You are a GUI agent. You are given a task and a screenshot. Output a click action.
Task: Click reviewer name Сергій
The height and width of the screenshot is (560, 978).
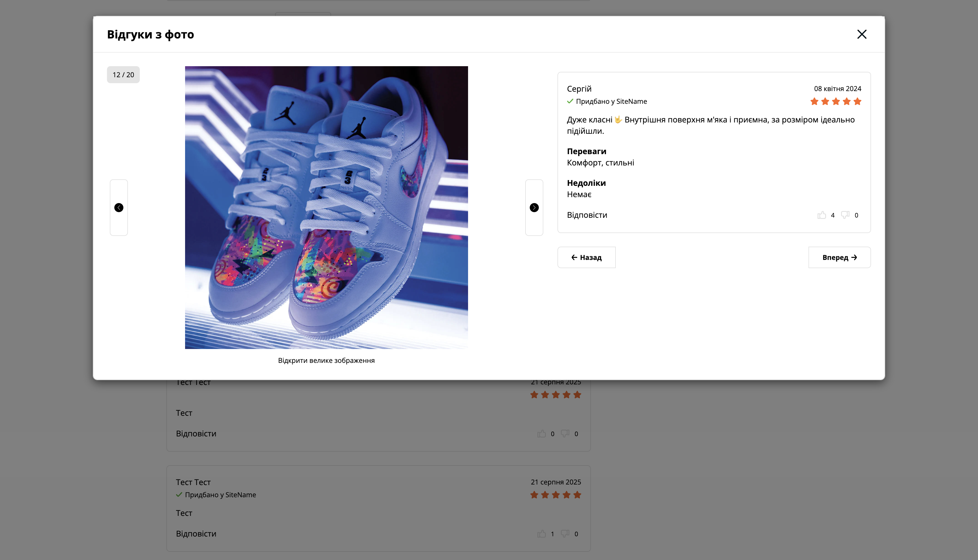tap(579, 89)
